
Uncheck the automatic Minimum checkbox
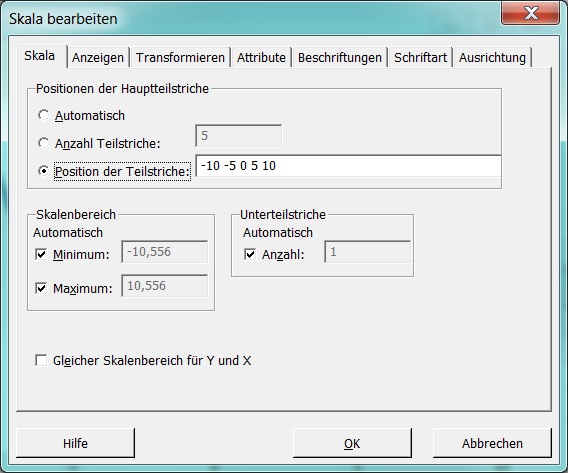click(41, 254)
